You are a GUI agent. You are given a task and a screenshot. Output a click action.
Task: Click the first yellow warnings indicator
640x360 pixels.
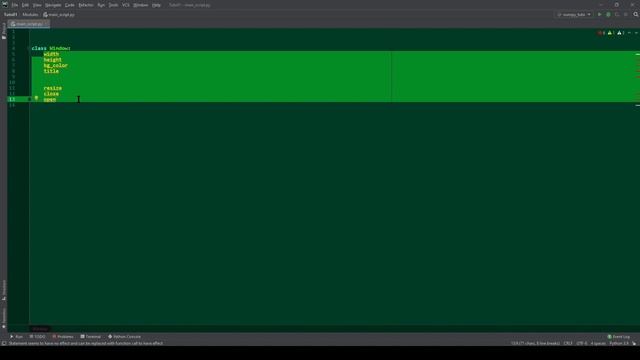coord(611,33)
